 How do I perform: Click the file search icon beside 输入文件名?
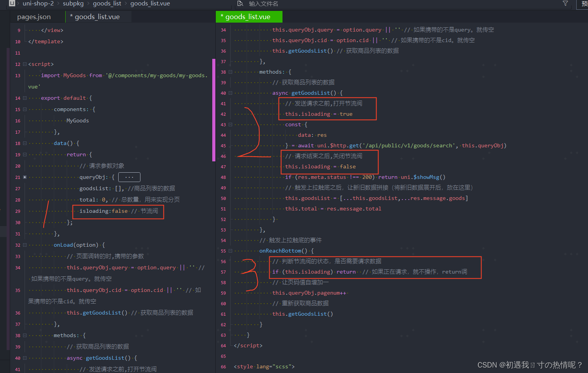pyautogui.click(x=240, y=4)
